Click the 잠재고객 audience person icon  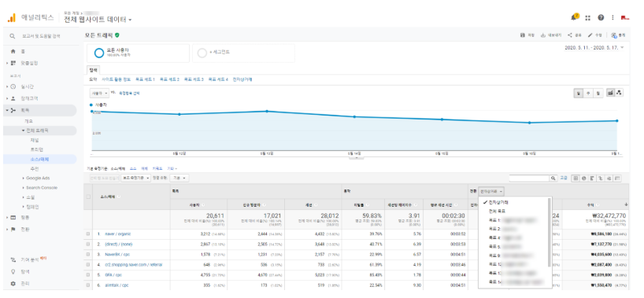pyautogui.click(x=13, y=98)
